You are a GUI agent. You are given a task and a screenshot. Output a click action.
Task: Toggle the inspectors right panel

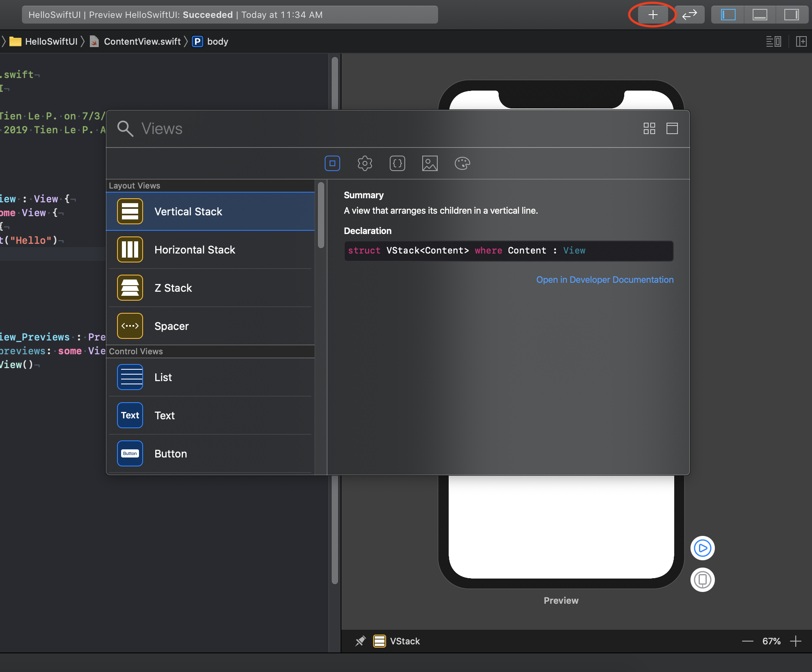(791, 15)
